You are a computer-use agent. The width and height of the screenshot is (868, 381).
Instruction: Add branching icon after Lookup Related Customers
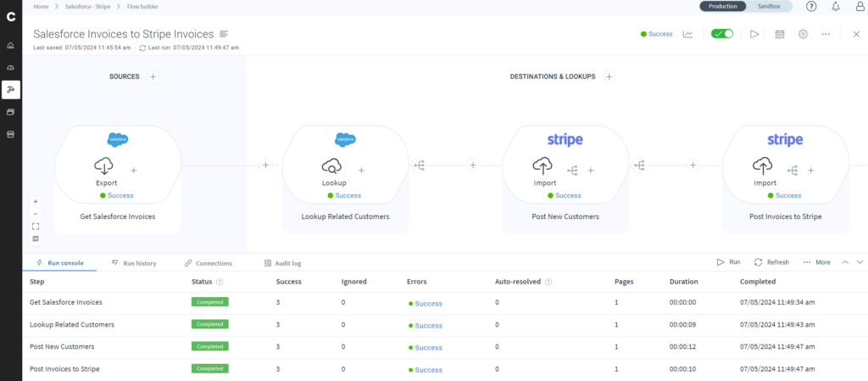(x=419, y=165)
